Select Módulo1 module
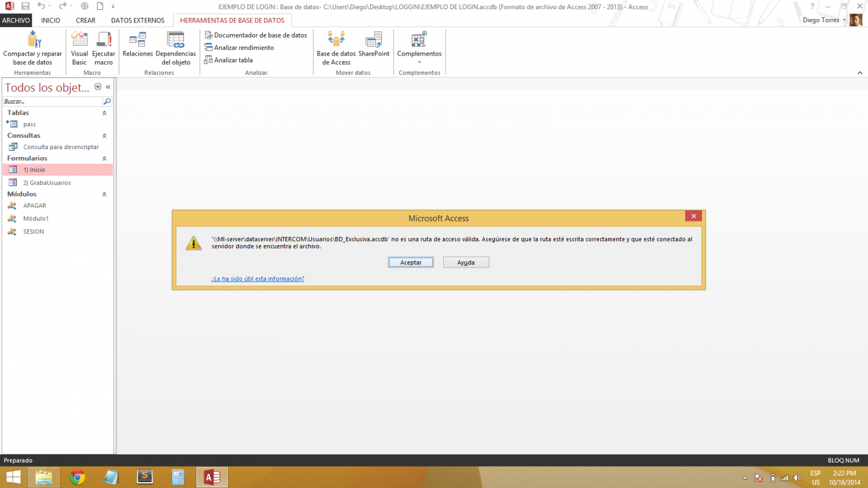Screen dimensions: 868x488 (x=58, y=219)
